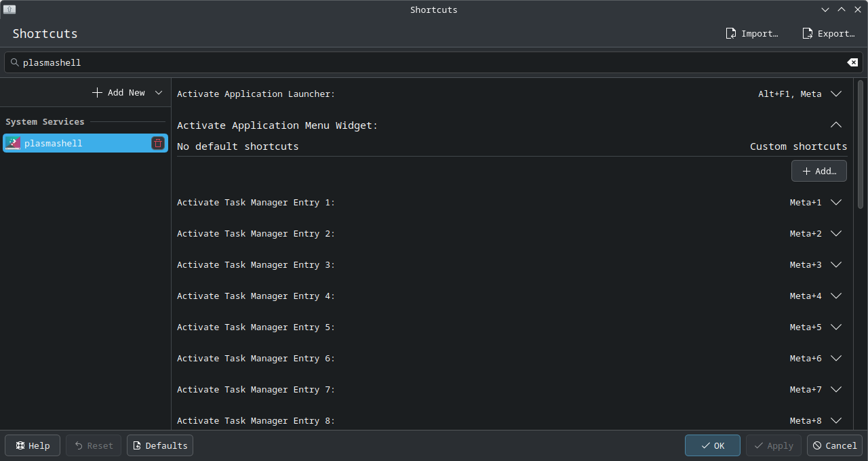868x461 pixels.
Task: Select plasmashell in the System Services list
Action: pos(85,143)
